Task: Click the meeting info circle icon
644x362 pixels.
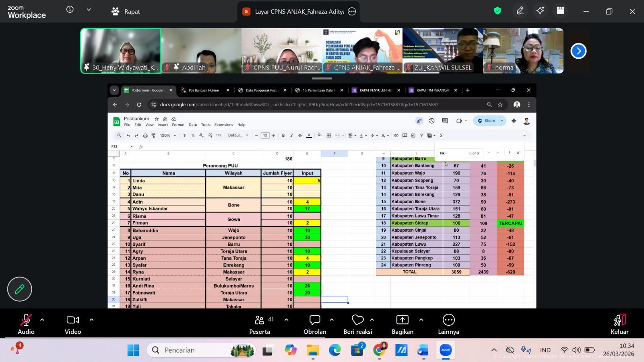Action: coord(70,10)
